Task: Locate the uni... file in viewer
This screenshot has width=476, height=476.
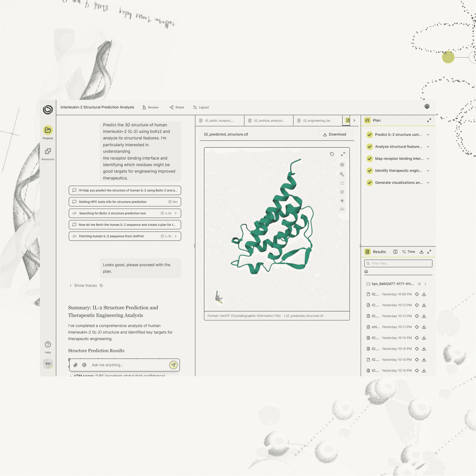Action: [417, 327]
